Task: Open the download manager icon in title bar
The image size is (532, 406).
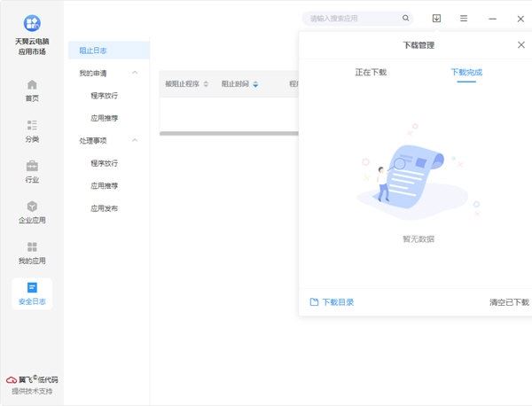Action: pyautogui.click(x=436, y=19)
